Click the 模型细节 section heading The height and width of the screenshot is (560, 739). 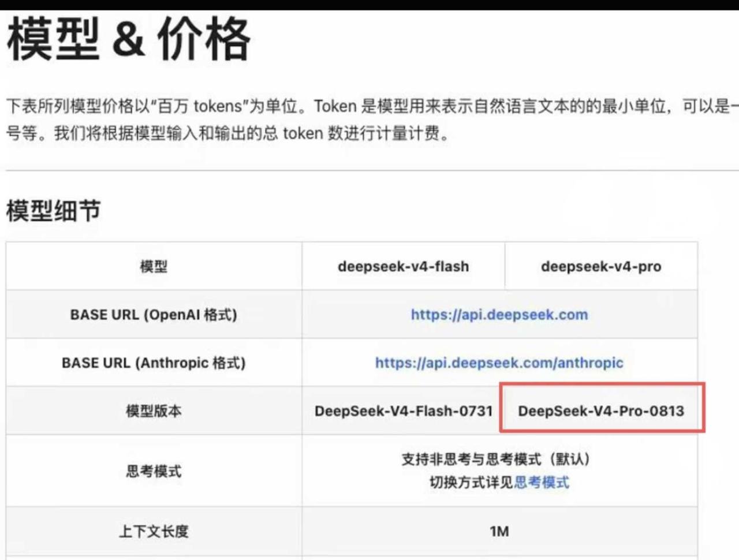point(53,211)
